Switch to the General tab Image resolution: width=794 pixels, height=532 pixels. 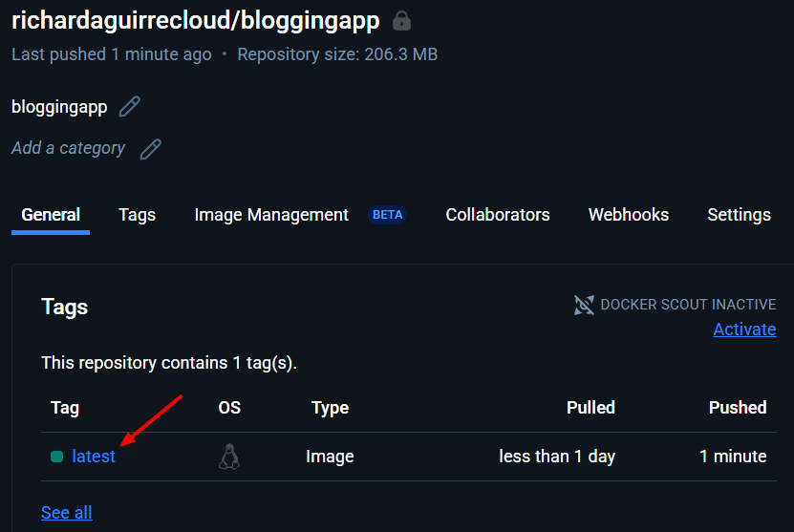click(x=51, y=215)
